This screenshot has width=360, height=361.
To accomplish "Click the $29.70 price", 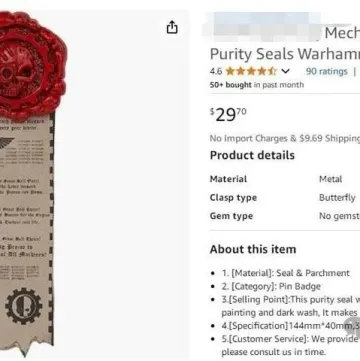I will pos(228,115).
